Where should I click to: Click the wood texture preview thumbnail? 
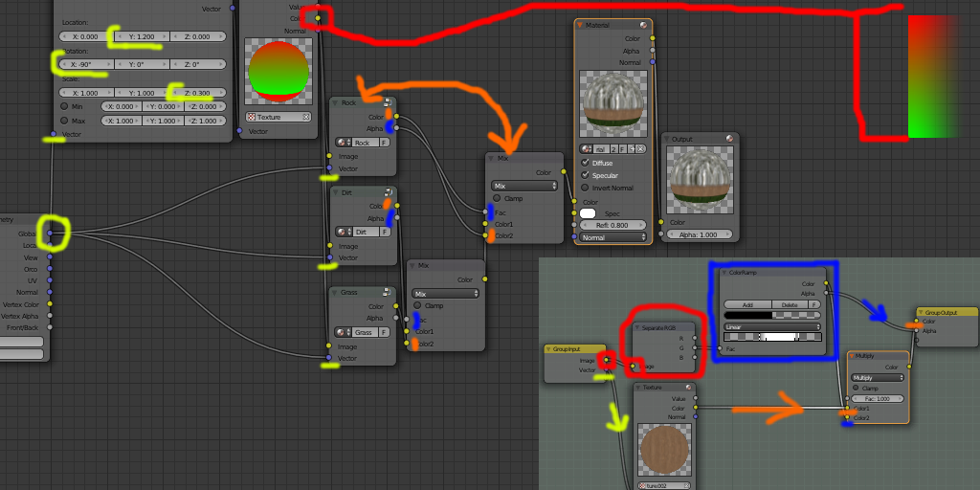pos(664,451)
